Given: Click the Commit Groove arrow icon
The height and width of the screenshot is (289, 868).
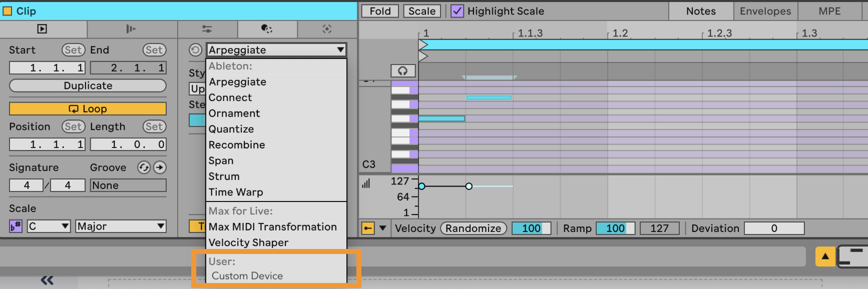Looking at the screenshot, I should [160, 167].
